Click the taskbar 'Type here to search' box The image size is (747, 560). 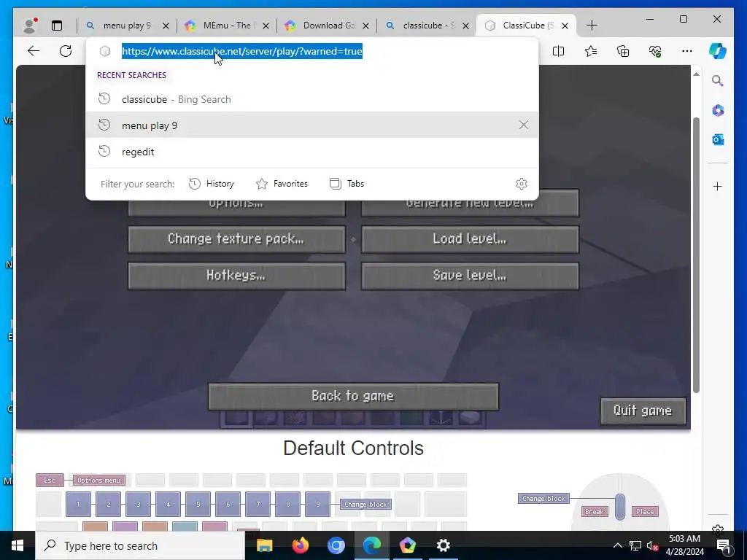click(140, 545)
